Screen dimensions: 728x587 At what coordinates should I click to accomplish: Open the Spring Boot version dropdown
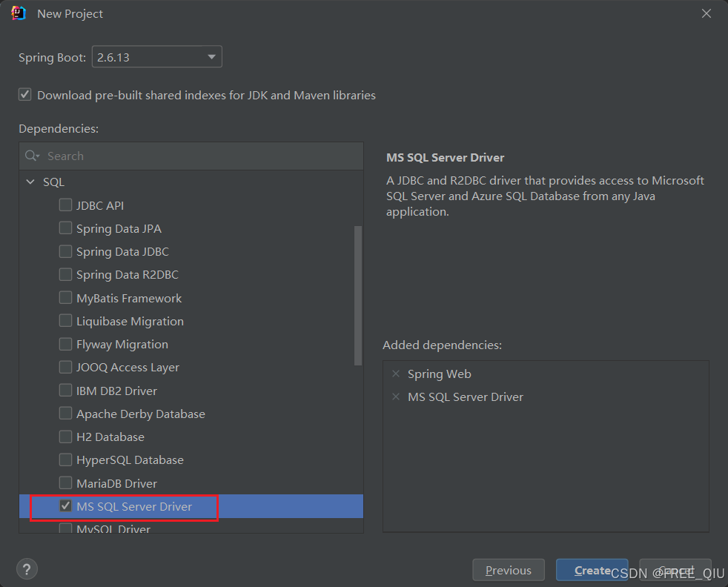point(157,56)
